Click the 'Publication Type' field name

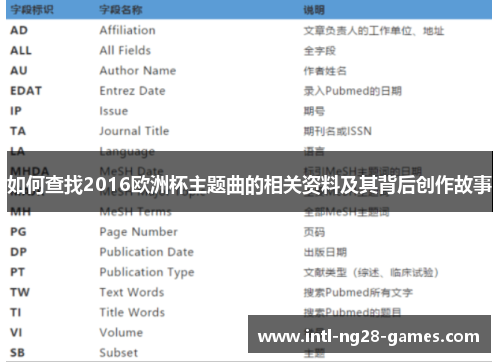pos(147,272)
